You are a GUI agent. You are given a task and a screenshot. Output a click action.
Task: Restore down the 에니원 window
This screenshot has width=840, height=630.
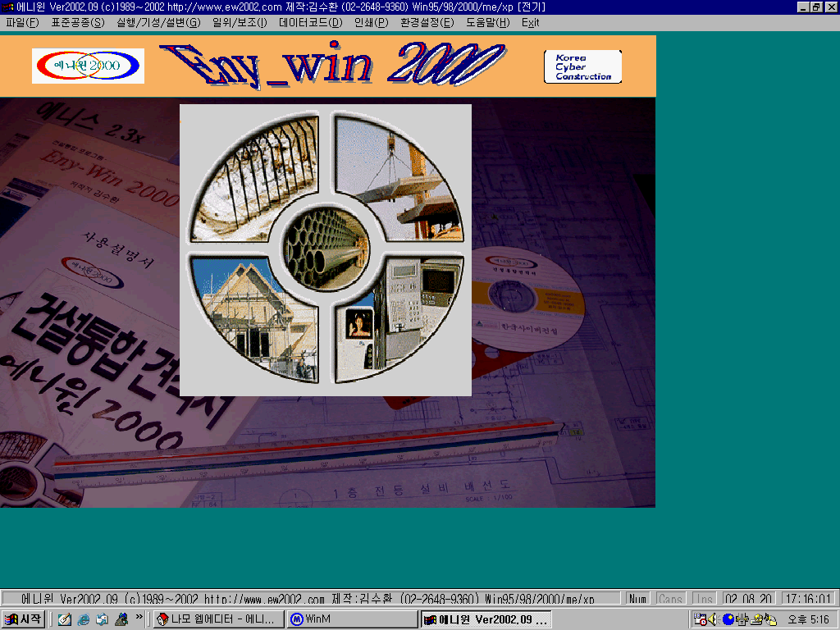point(816,7)
